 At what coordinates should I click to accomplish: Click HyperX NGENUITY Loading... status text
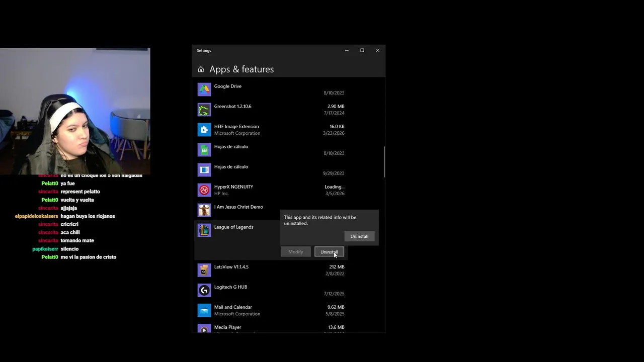(335, 187)
